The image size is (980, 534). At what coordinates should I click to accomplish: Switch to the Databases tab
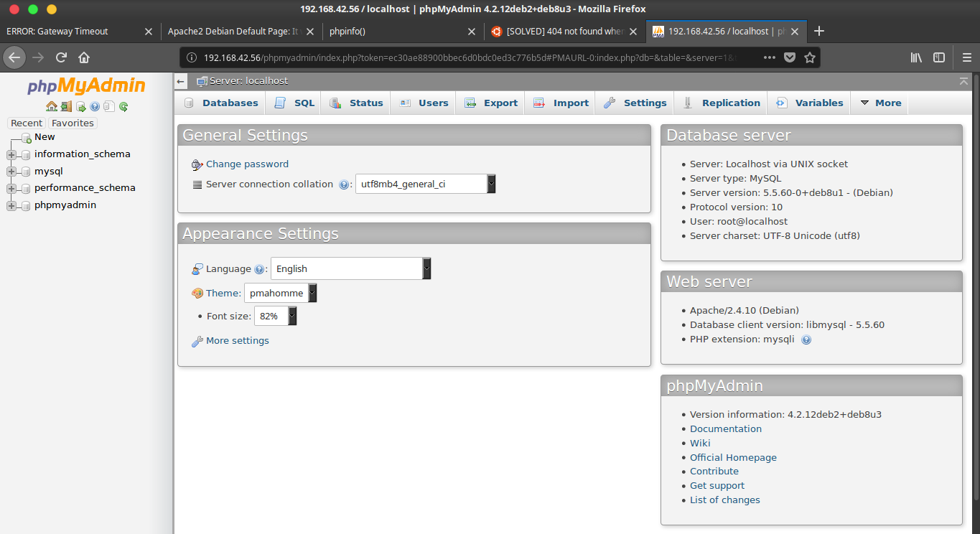coord(221,103)
